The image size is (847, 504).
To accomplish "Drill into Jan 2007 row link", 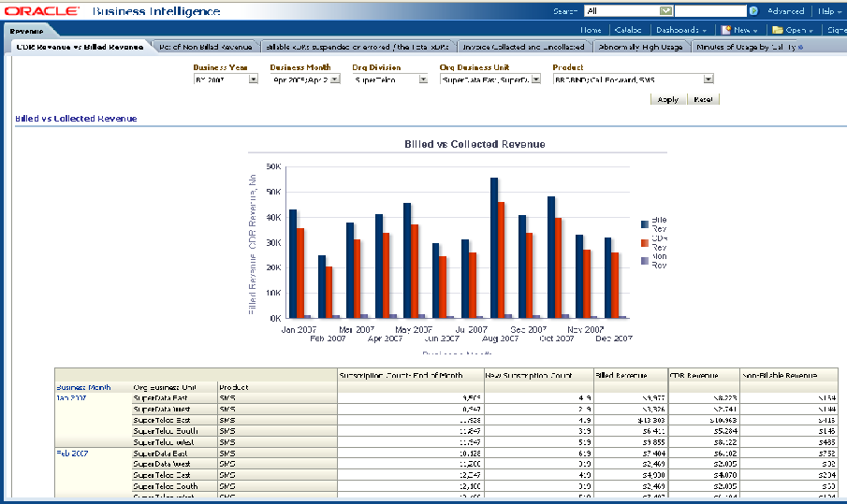I will click(x=71, y=398).
